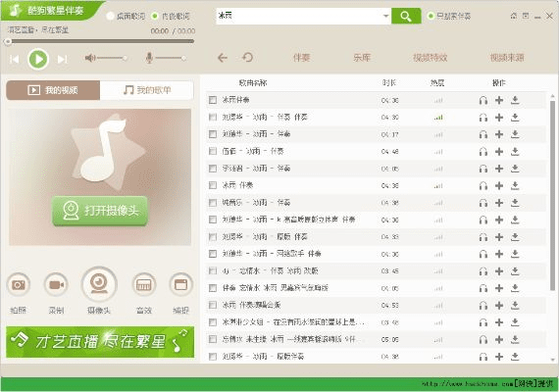Select the 我的视频 tab

coord(53,90)
